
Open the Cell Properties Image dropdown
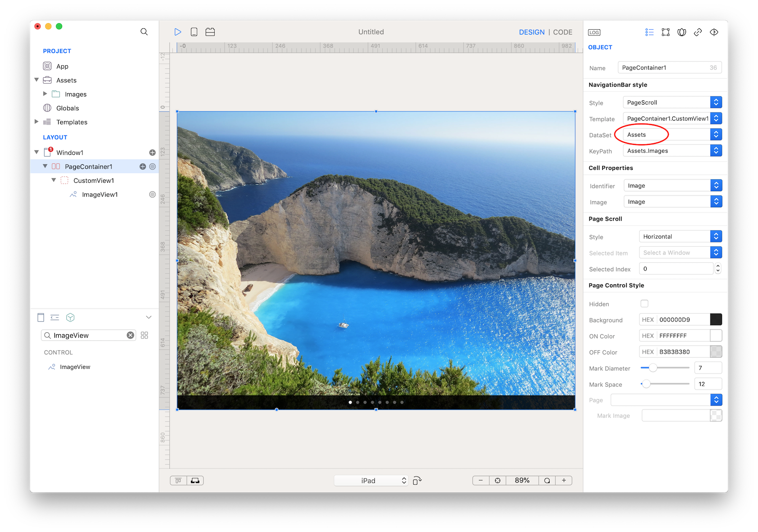point(673,202)
